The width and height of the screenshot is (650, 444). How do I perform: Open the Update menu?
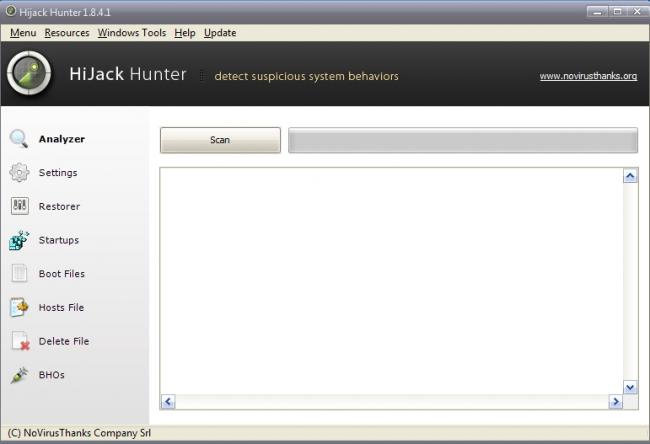tap(220, 33)
